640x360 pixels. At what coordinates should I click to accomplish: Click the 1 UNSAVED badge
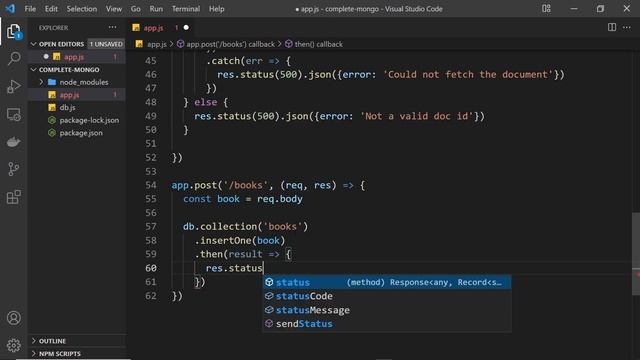click(x=106, y=44)
